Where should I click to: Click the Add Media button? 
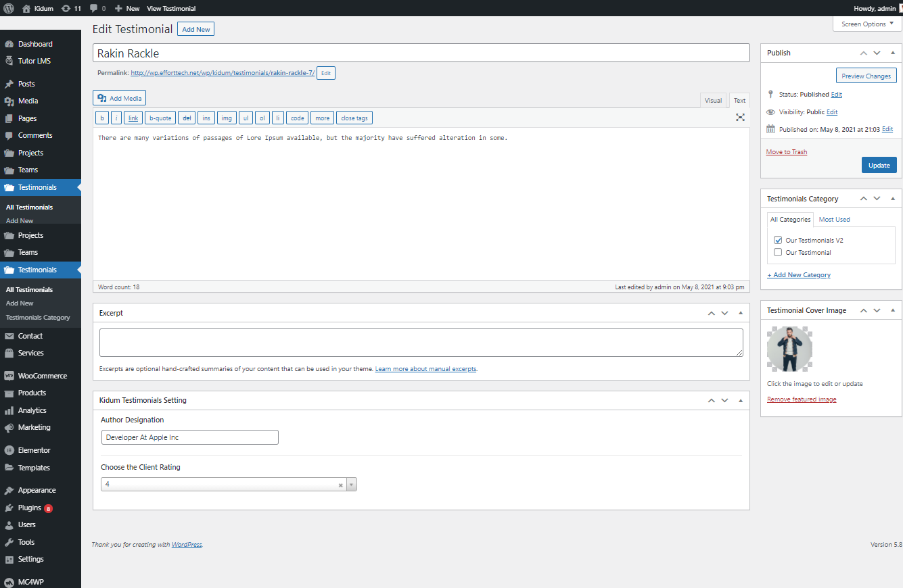[x=119, y=98]
